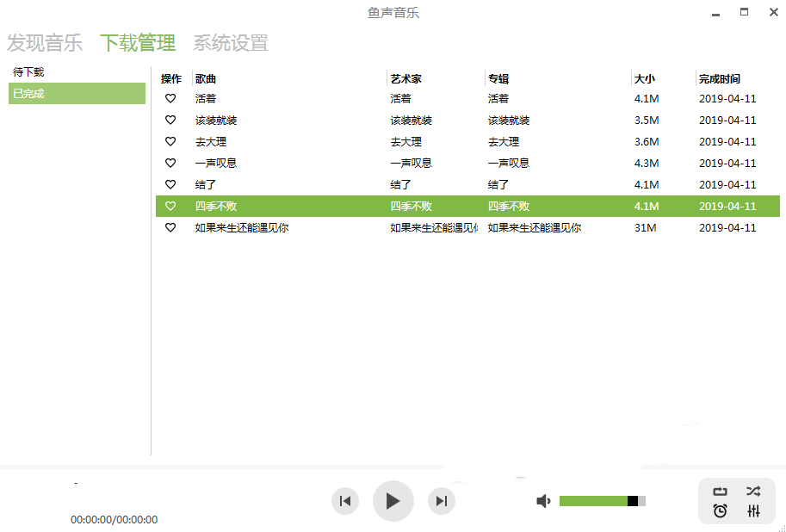786x532 pixels.
Task: Click artist cell 一声叹息
Action: point(411,163)
